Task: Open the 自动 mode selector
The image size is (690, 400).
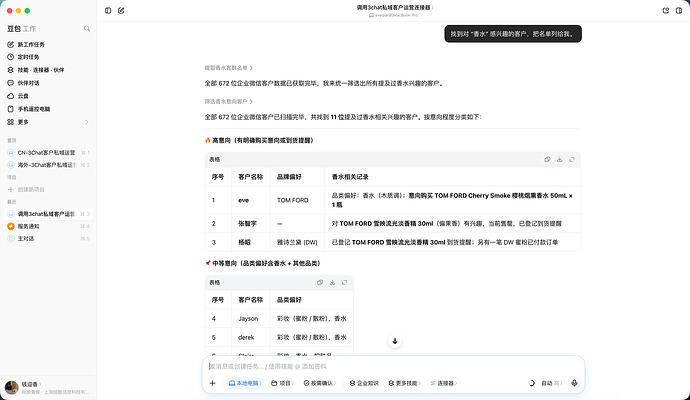Action: (551, 383)
